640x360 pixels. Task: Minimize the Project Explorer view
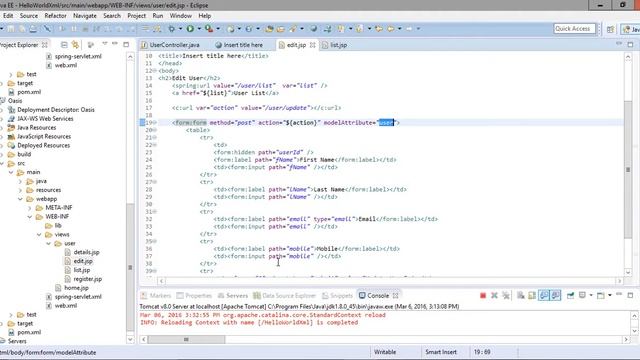pyautogui.click(x=115, y=44)
